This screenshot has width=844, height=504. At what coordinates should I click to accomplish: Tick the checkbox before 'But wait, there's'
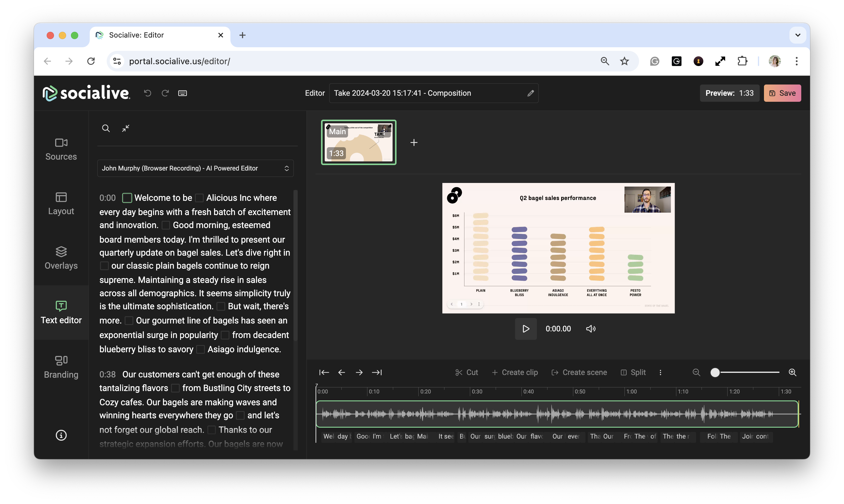221,306
